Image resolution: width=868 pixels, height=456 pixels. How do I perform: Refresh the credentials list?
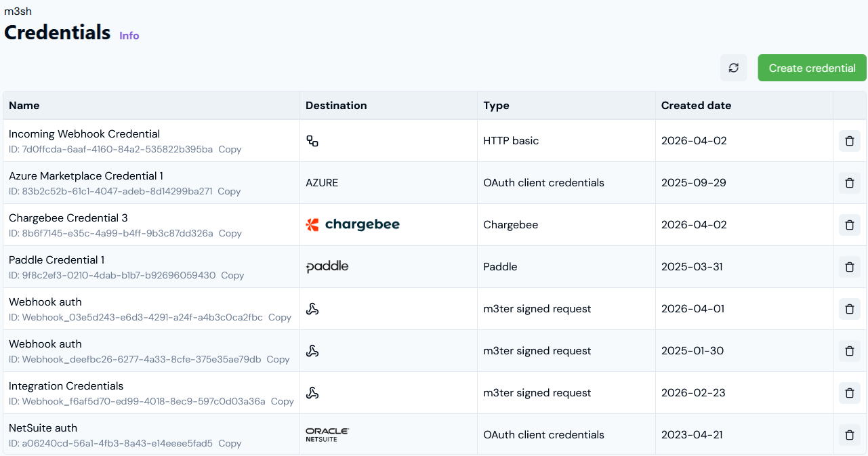(734, 68)
